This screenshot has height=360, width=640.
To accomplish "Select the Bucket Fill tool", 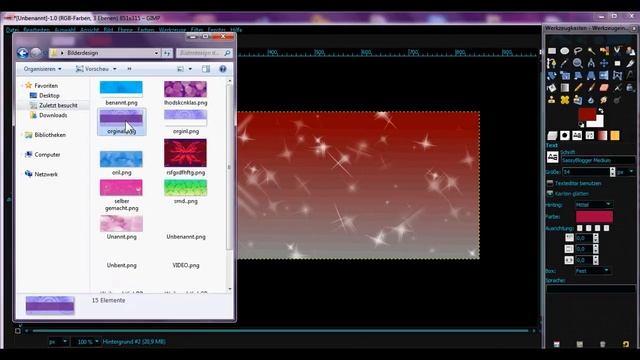I will click(x=552, y=88).
